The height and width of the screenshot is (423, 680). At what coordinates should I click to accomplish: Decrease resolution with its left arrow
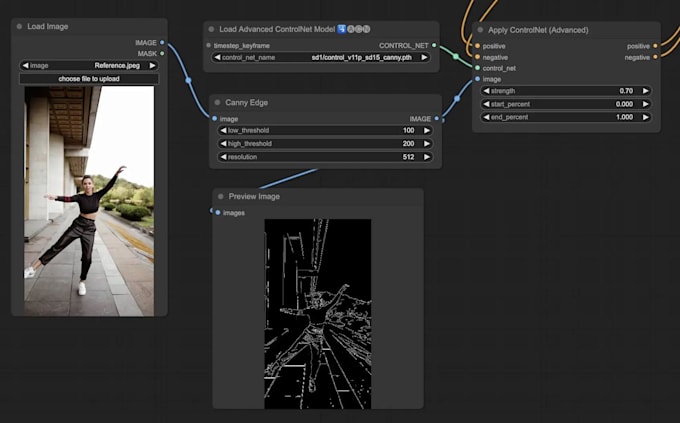point(223,157)
